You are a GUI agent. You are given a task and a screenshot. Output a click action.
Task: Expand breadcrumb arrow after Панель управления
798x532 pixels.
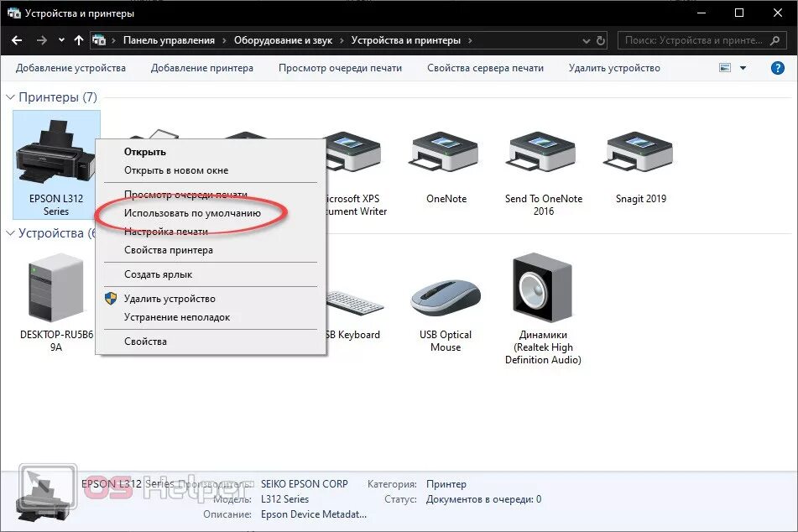point(224,40)
